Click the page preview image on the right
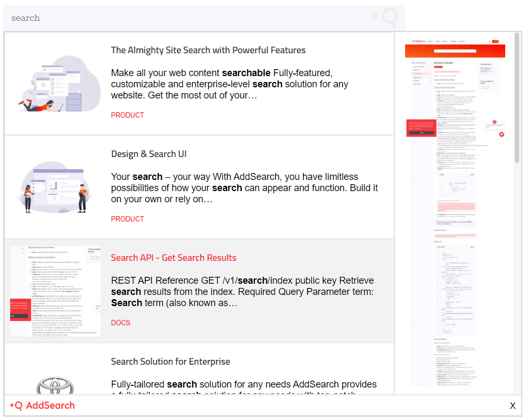Viewport: 526px width, 420px height. coord(454,213)
